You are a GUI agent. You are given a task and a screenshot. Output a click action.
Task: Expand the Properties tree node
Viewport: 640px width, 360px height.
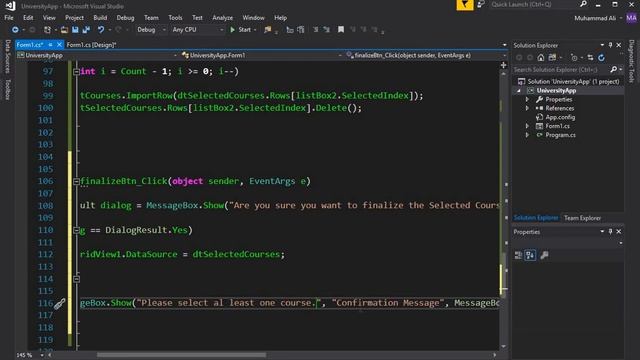point(527,100)
